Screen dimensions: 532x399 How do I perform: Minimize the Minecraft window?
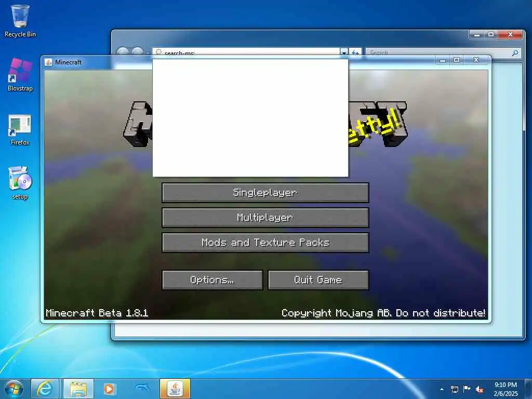pyautogui.click(x=443, y=60)
